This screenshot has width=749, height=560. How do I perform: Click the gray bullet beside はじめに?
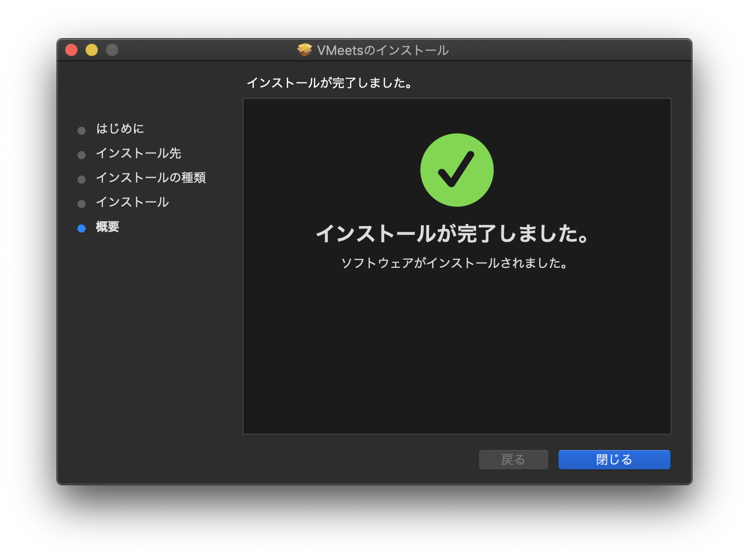click(82, 131)
